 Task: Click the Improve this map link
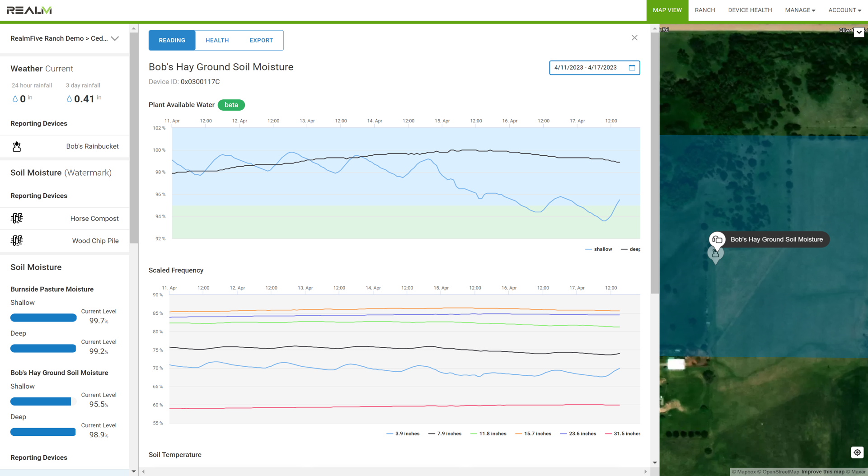tap(822, 472)
